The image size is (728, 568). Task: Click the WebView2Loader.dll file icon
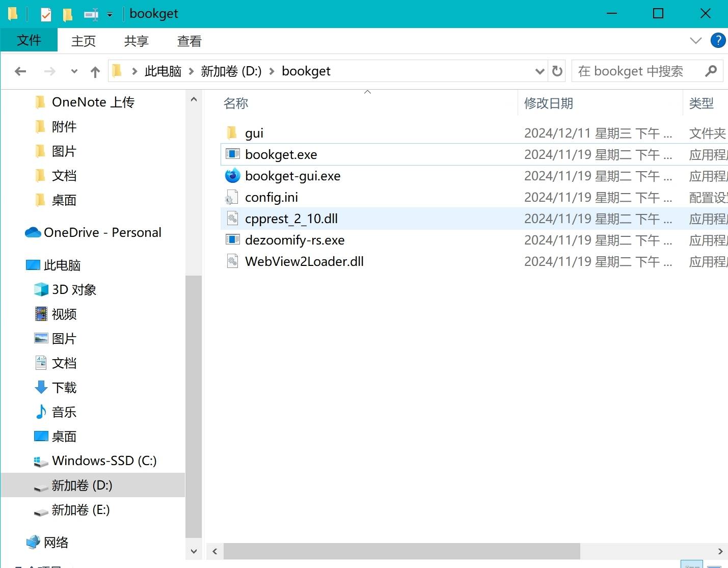tap(232, 261)
